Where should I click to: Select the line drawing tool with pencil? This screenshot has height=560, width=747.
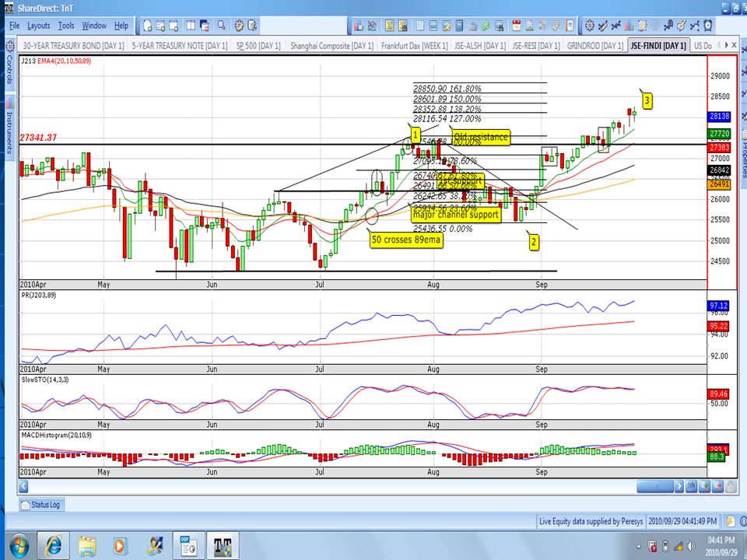603,26
